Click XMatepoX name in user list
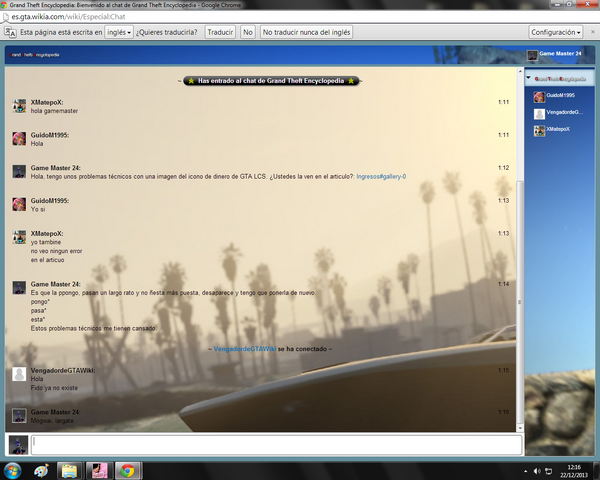Viewport: 600px width, 480px height. [558, 129]
